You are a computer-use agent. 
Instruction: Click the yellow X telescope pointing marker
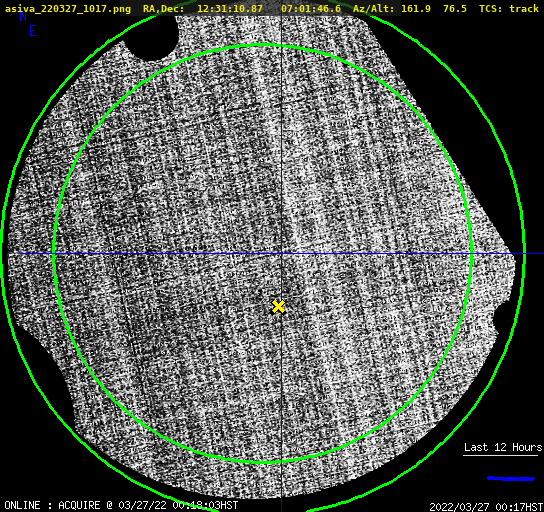278,307
